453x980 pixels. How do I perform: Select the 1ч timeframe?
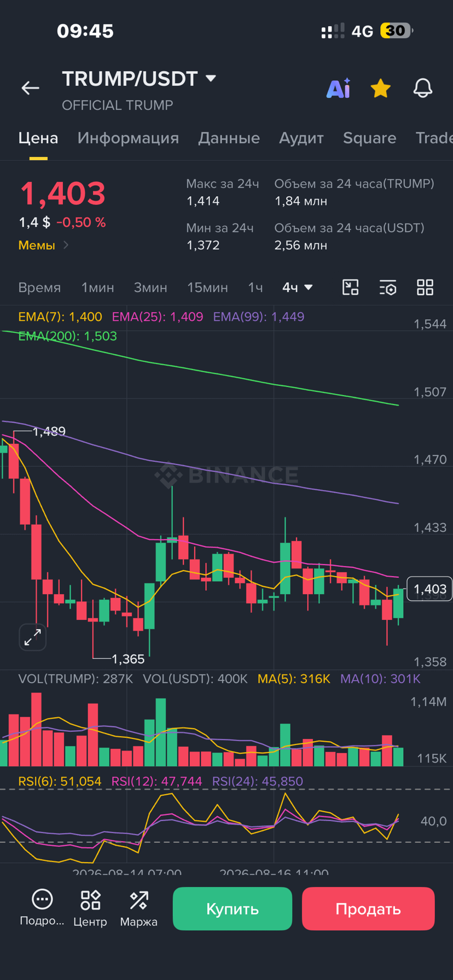click(255, 287)
